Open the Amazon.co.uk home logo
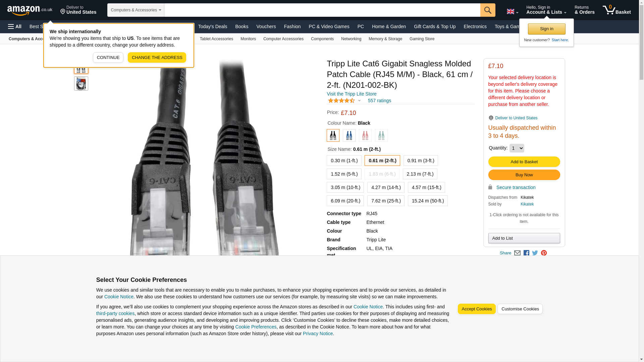644x362 pixels. [30, 10]
